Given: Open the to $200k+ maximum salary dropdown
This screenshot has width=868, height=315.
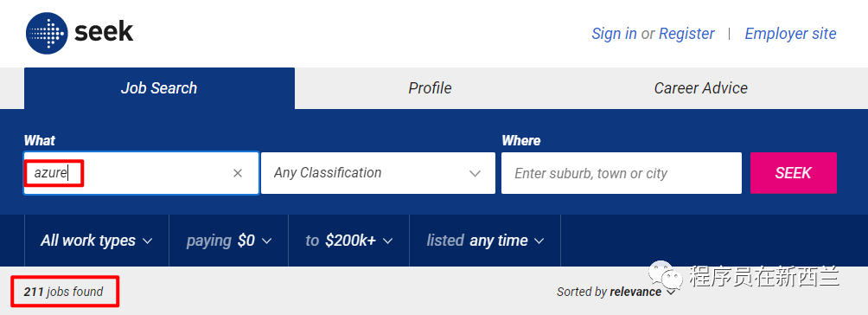Looking at the screenshot, I should 348,241.
